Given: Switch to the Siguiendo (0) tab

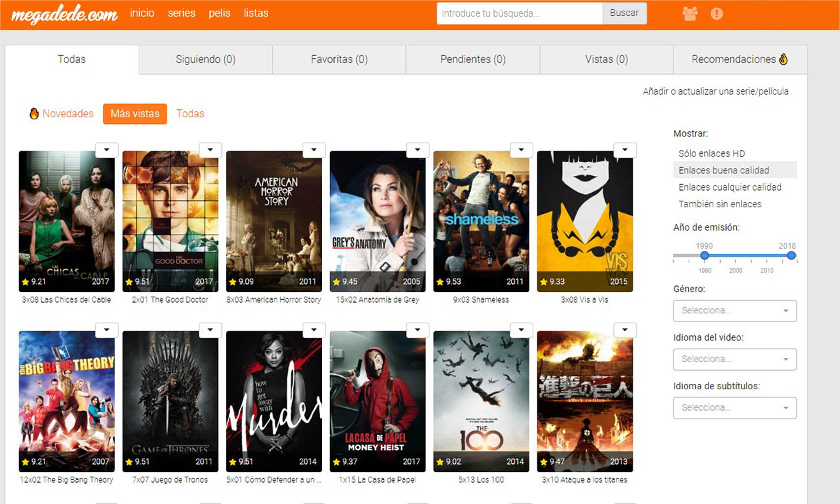Looking at the screenshot, I should (205, 59).
